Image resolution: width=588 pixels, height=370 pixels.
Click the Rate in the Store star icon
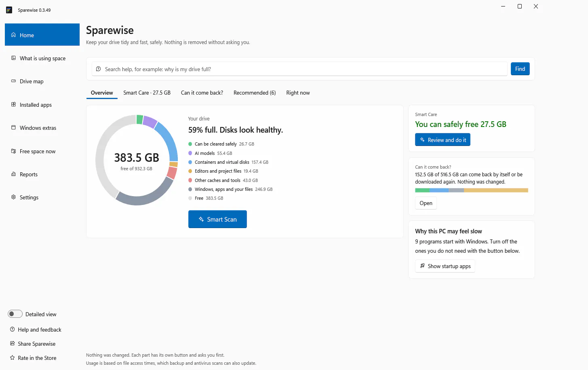13,358
